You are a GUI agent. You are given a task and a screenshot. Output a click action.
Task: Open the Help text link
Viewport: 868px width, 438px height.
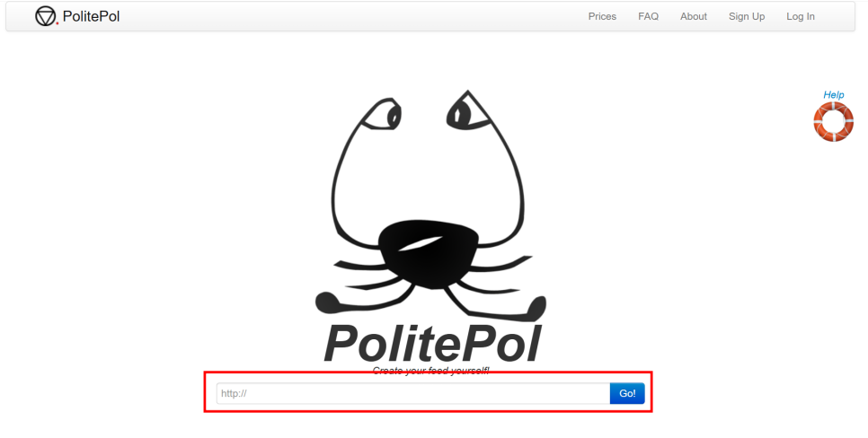click(x=834, y=95)
